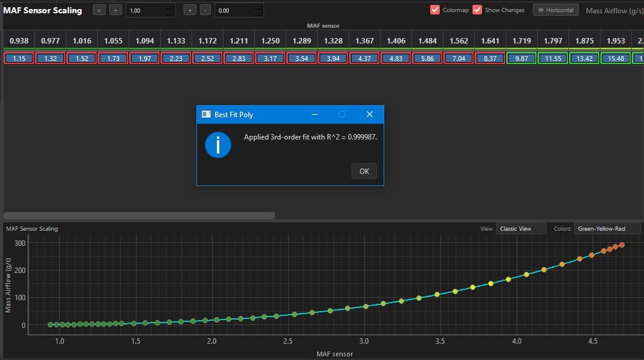Open the Green-Yellow-Red colors dropdown
644x360 pixels.
tap(607, 229)
